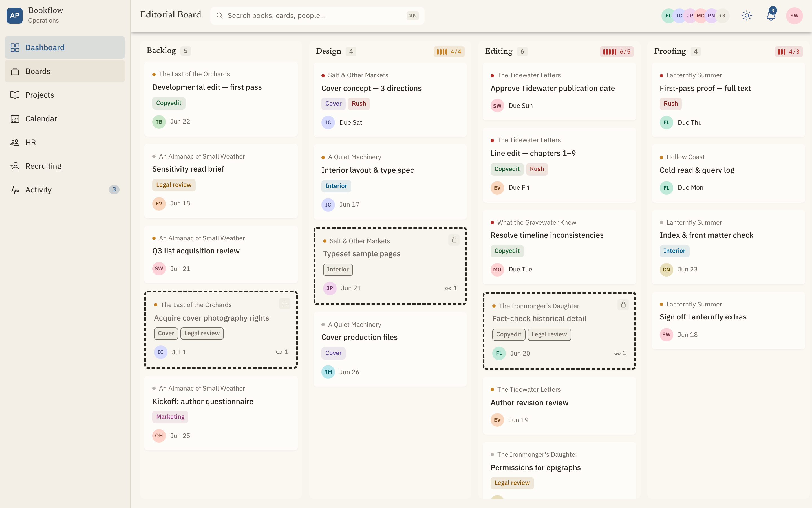Screen dimensions: 812x508
Task: Open the Calendar section
Action: [65, 119]
